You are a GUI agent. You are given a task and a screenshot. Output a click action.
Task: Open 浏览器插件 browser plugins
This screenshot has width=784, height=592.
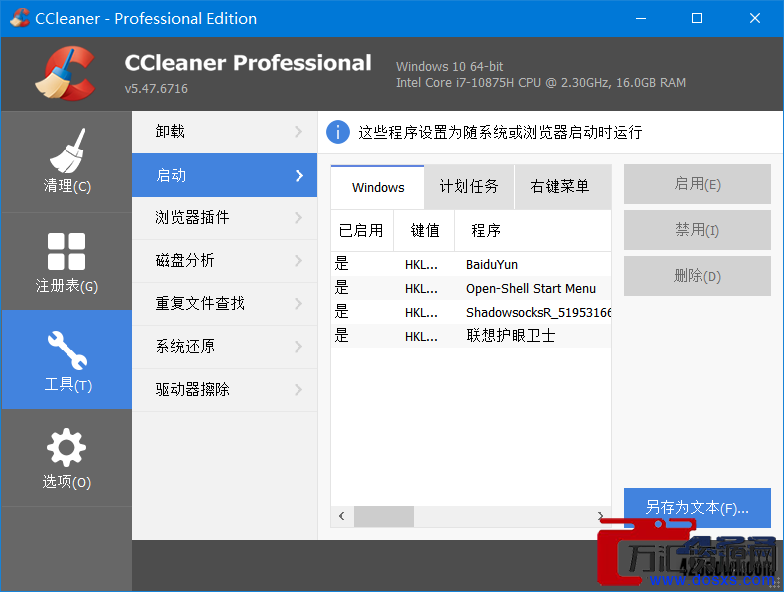pyautogui.click(x=224, y=218)
